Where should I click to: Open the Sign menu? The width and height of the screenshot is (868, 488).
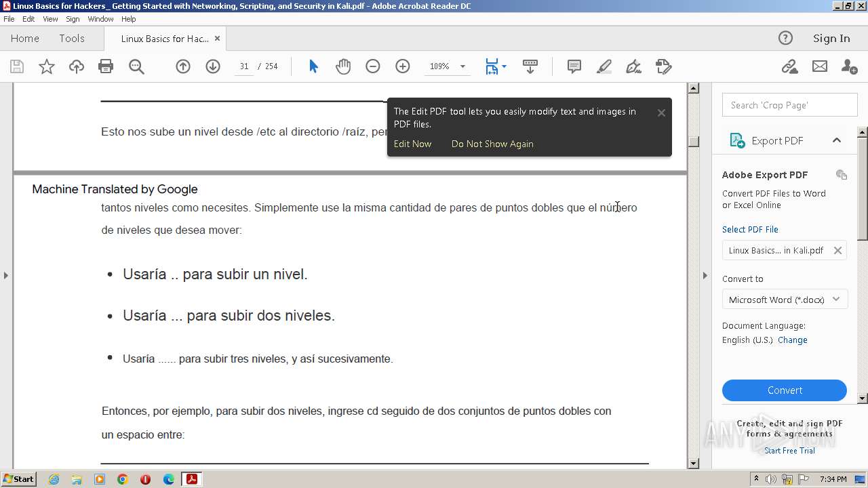coord(73,19)
